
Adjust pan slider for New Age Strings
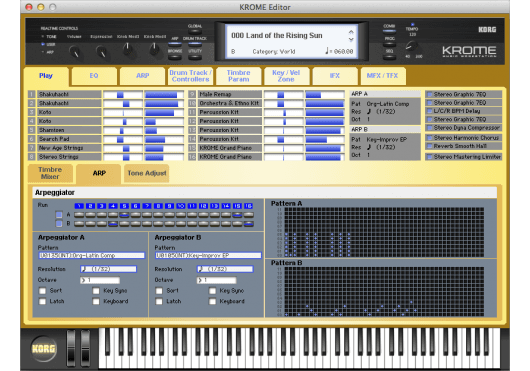(123, 148)
